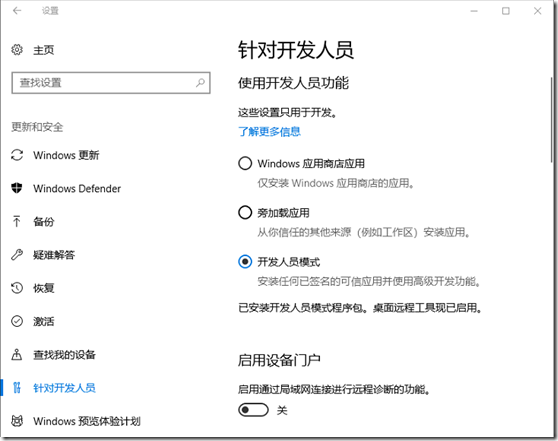
Task: Click the 疑难解答 wrench icon
Action: tap(17, 254)
